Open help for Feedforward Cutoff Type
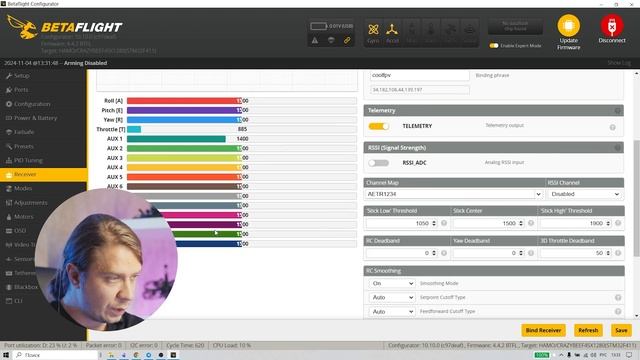 pos(618,311)
